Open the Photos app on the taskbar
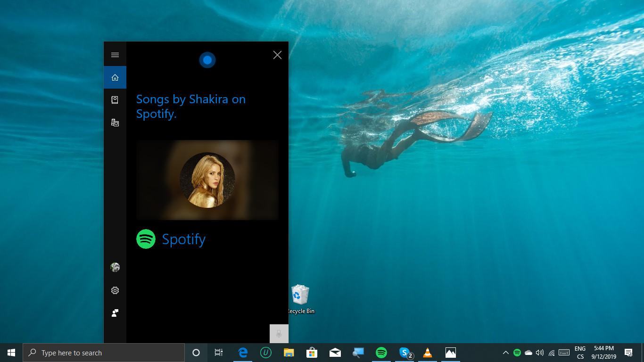The image size is (644, 362). [x=451, y=353]
